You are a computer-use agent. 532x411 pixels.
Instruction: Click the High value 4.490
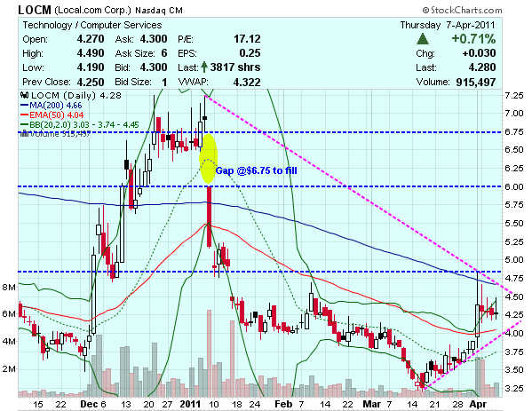(91, 53)
